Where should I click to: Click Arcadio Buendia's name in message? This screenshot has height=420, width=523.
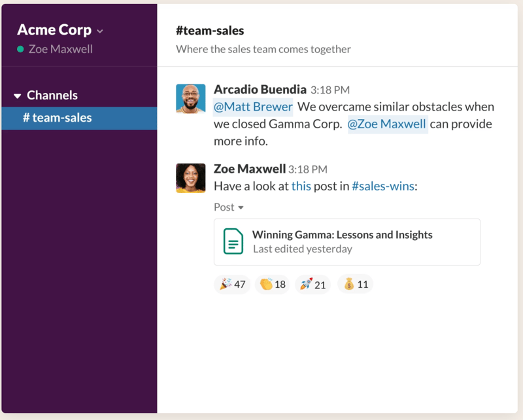click(260, 90)
